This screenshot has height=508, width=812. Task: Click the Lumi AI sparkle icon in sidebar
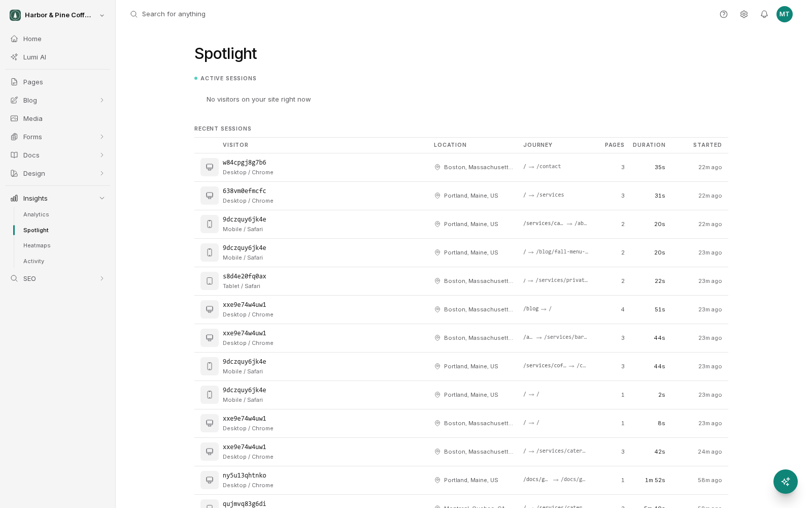point(14,57)
